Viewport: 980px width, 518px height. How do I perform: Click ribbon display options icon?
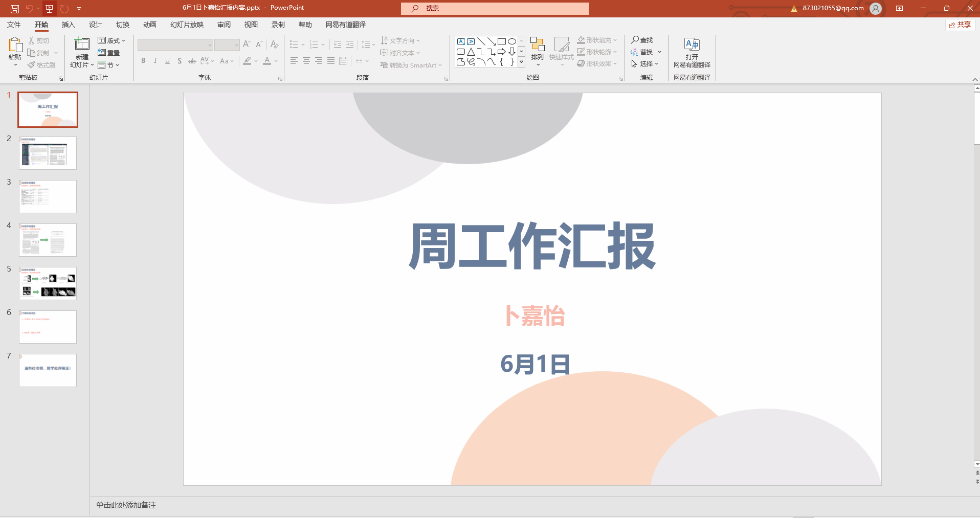point(899,8)
